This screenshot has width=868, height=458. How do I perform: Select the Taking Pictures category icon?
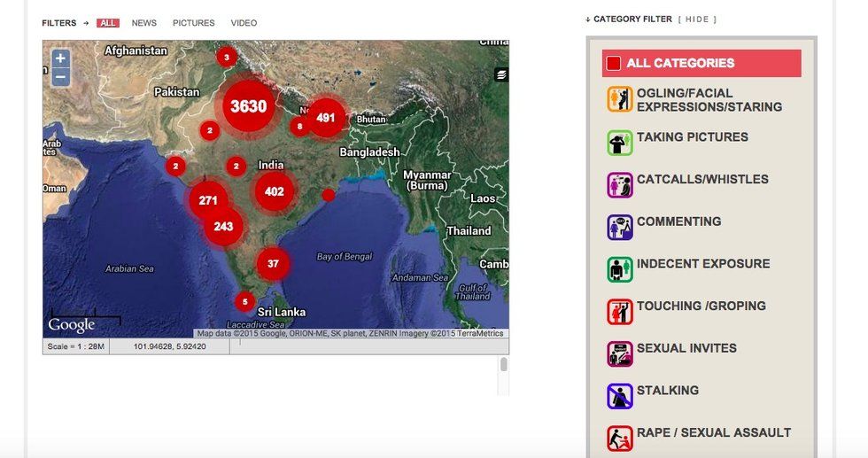point(619,143)
